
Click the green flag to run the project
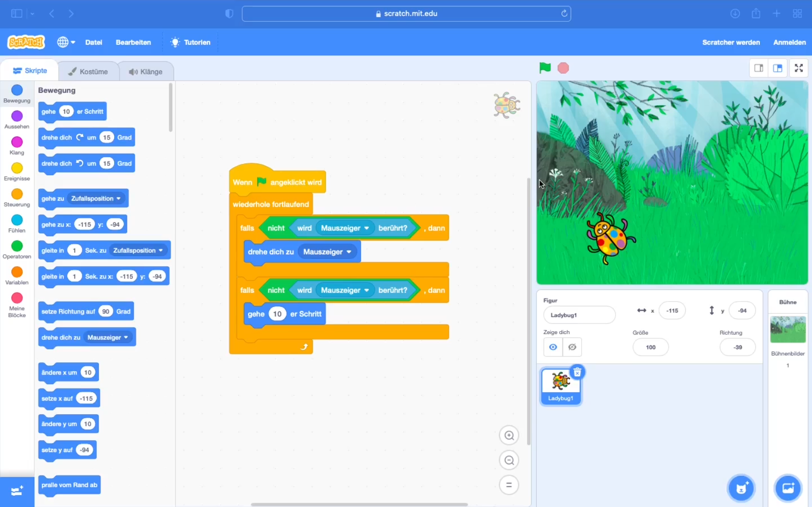pos(544,68)
